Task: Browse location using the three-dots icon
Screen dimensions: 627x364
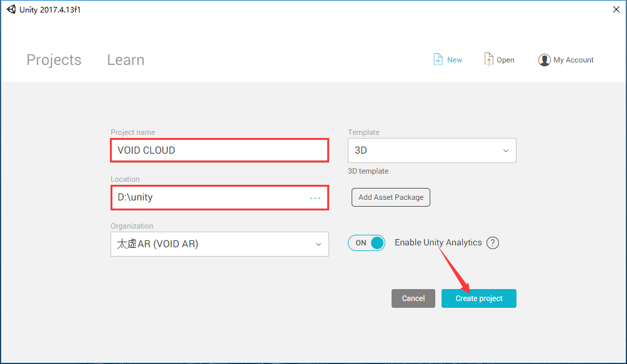Action: 315,198
